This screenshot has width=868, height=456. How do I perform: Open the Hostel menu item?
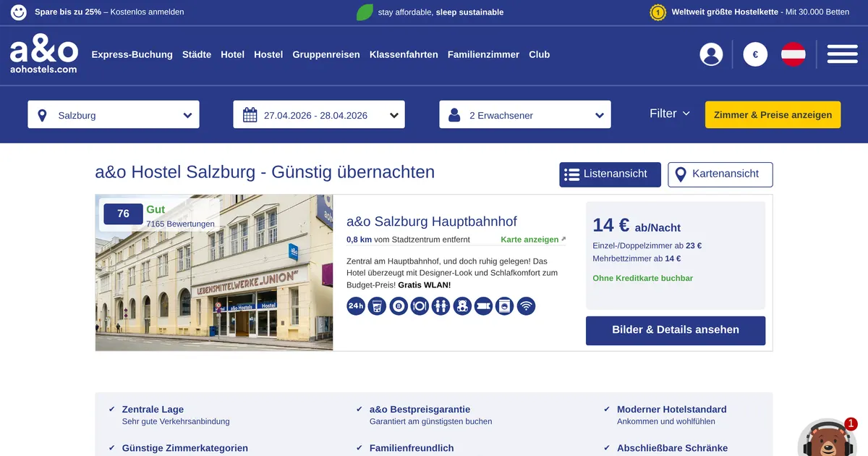pyautogui.click(x=268, y=54)
